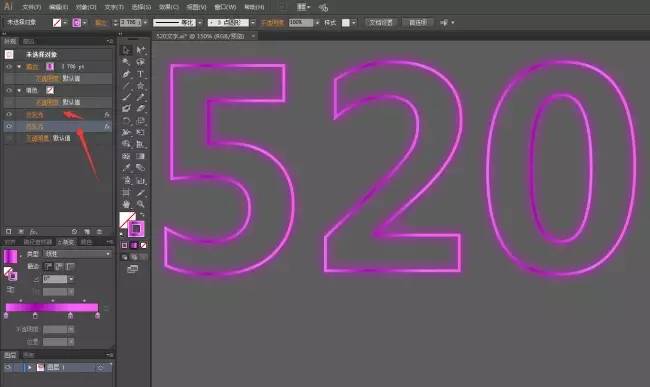Collapse the stroke attribute in Appearance panel
The image size is (650, 387).
[19, 67]
